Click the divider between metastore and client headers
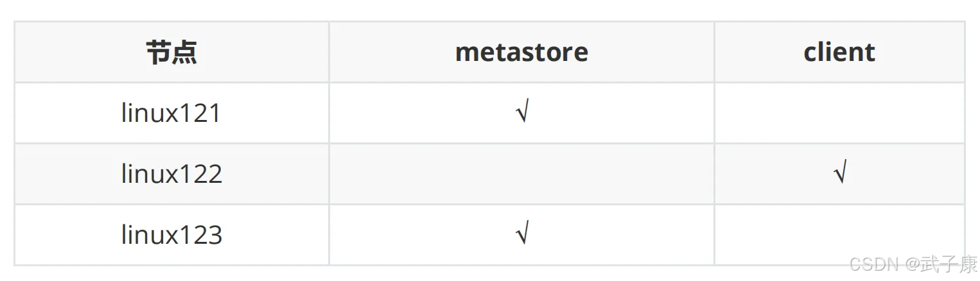This screenshot has height=281, width=980. [x=714, y=52]
